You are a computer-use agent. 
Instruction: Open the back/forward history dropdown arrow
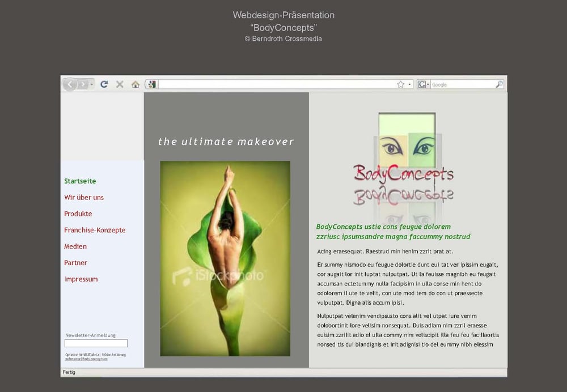click(x=91, y=84)
